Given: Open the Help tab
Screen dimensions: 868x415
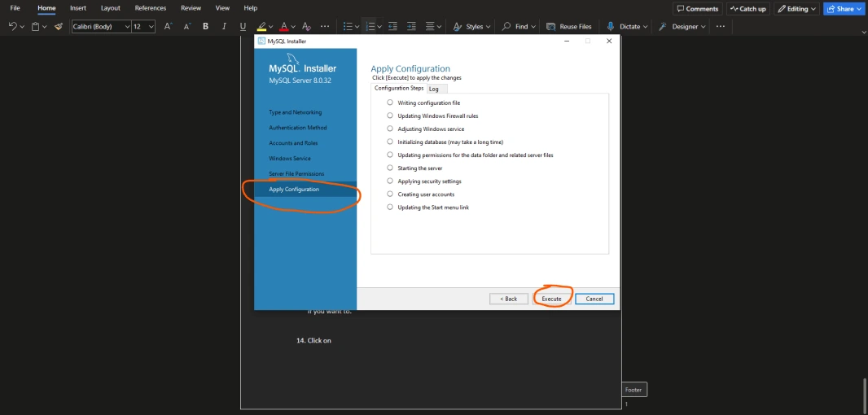Looking at the screenshot, I should pyautogui.click(x=251, y=8).
